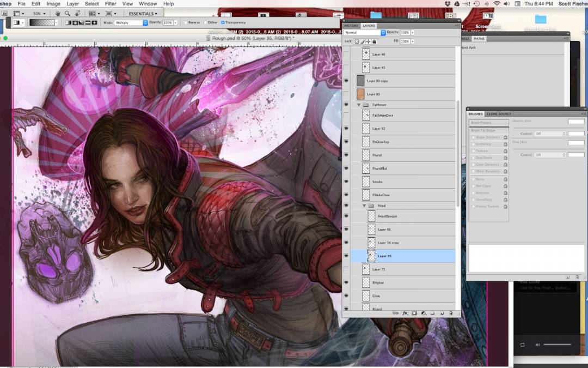Click Brush Tip Shape in Brushes panel
This screenshot has width=588, height=368.
coord(488,130)
